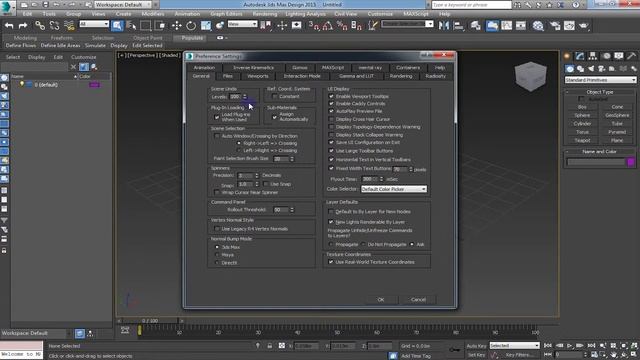Click Cancel in Preference Settings
This screenshot has width=640, height=360.
click(418, 300)
